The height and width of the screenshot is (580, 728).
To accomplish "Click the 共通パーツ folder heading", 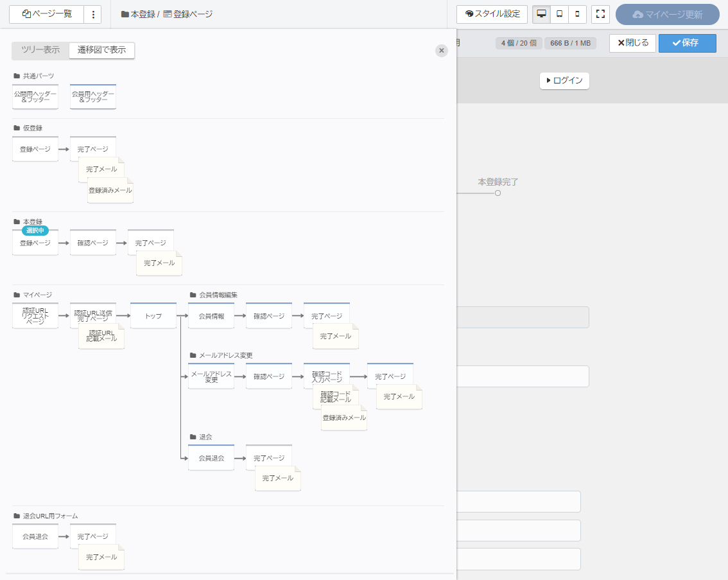I will (34, 76).
